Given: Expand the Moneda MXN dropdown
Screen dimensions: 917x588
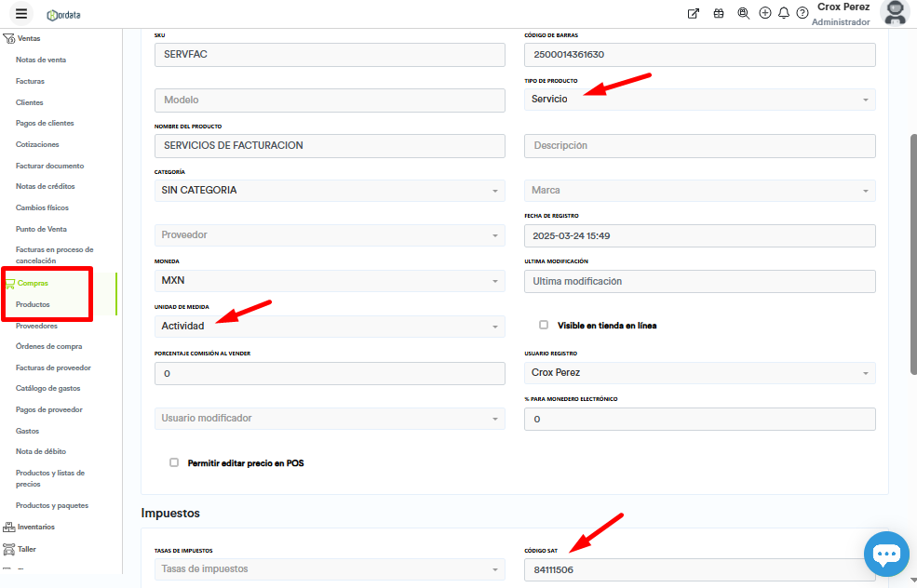Looking at the screenshot, I should click(x=330, y=281).
